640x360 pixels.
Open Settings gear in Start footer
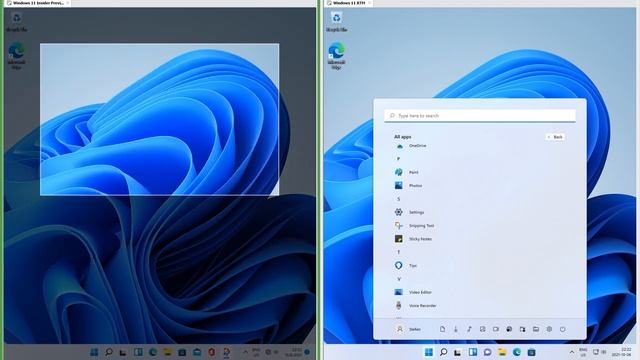549,329
